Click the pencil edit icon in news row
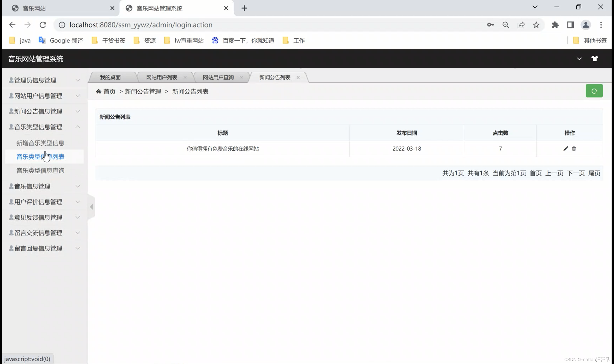 565,149
